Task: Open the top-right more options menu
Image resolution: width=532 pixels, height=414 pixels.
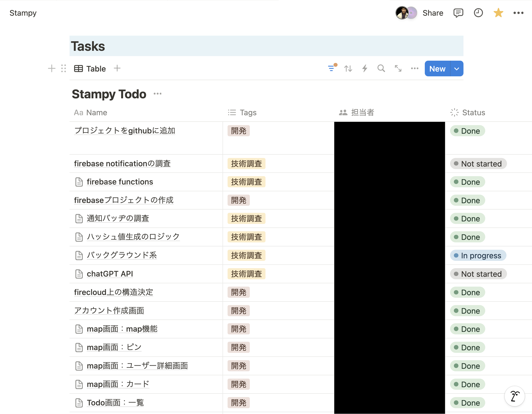Action: [x=519, y=13]
